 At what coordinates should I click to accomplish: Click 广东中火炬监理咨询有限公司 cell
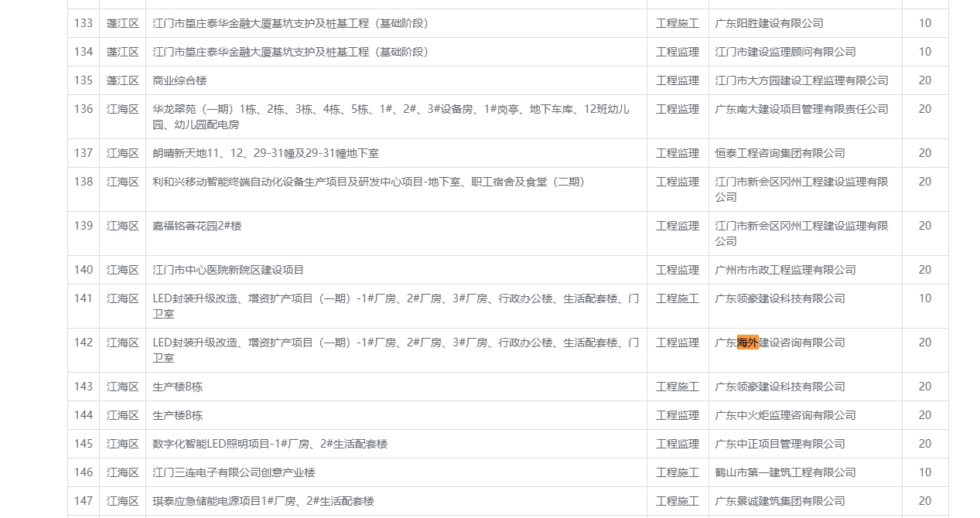(x=786, y=415)
